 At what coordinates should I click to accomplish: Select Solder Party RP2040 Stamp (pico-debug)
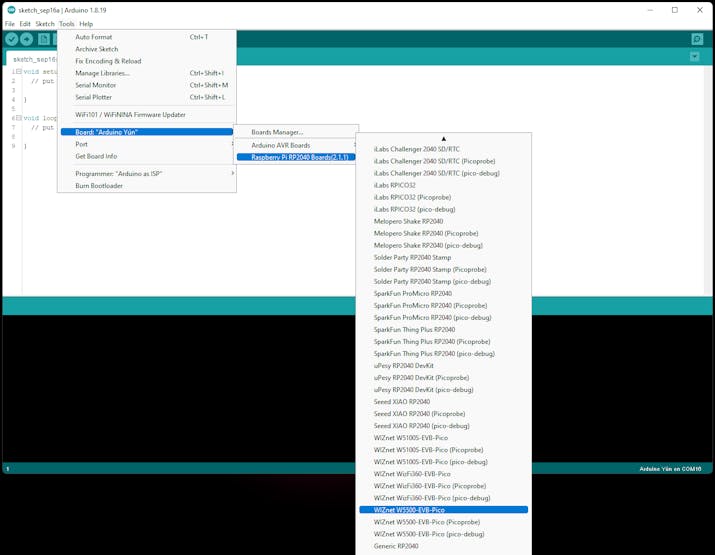click(443, 281)
